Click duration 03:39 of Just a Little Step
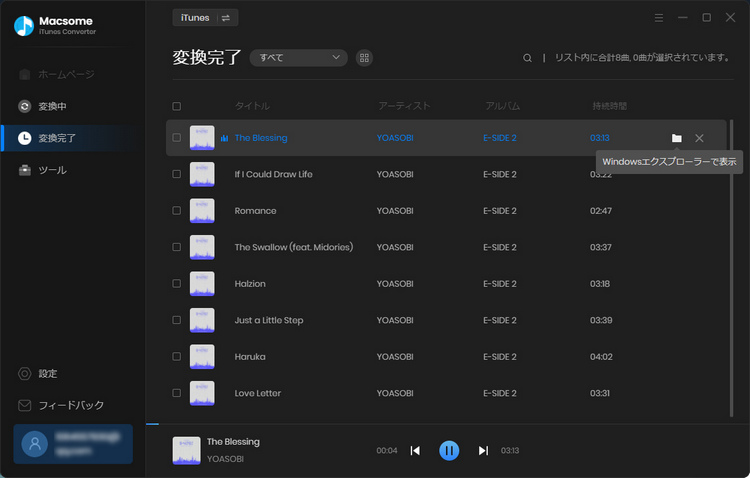The width and height of the screenshot is (750, 478). (601, 321)
